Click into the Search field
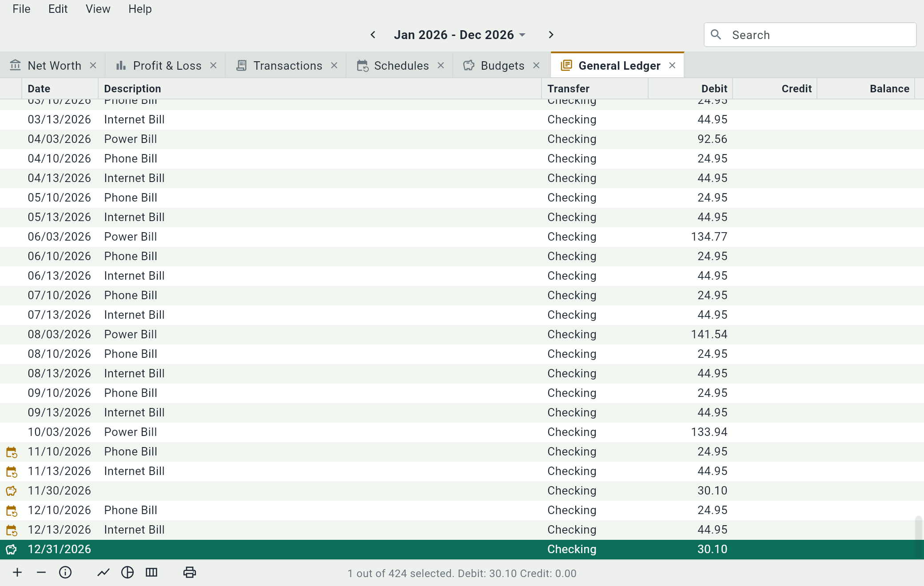 coord(810,35)
